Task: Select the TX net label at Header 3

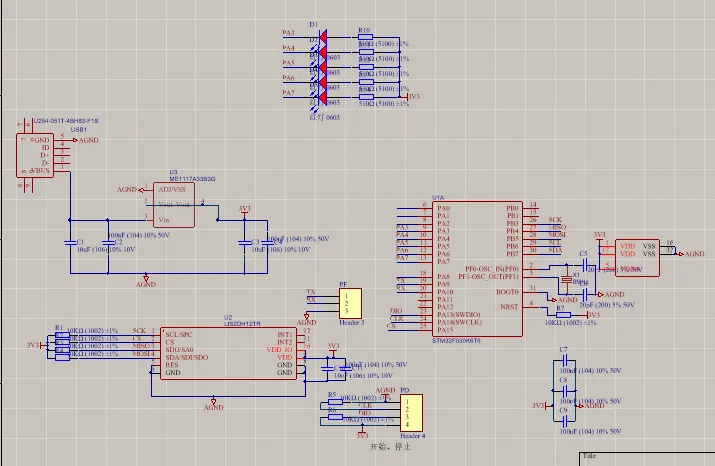Action: (311, 291)
